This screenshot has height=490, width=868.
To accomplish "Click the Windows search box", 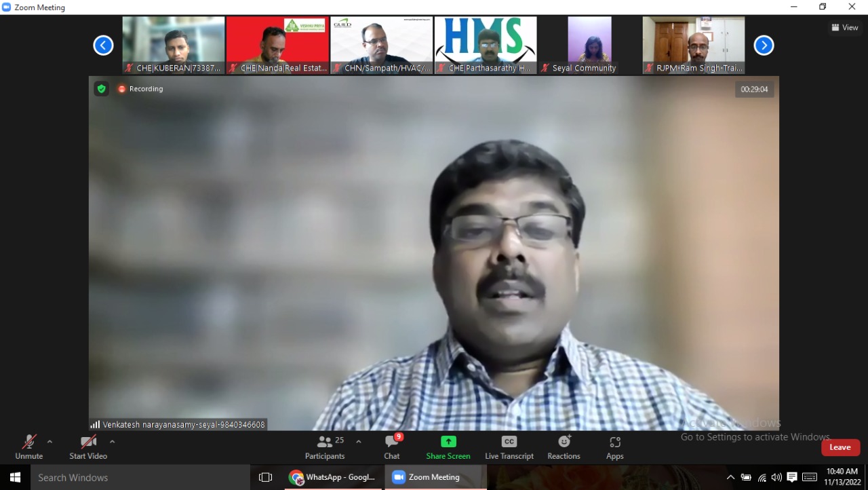I will tap(140, 478).
